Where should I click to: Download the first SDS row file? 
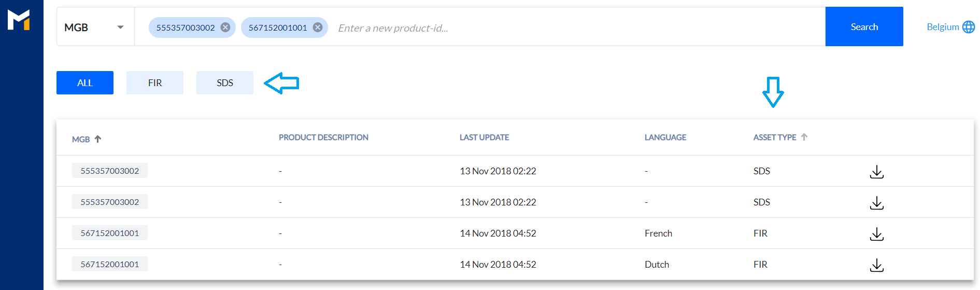tap(876, 172)
